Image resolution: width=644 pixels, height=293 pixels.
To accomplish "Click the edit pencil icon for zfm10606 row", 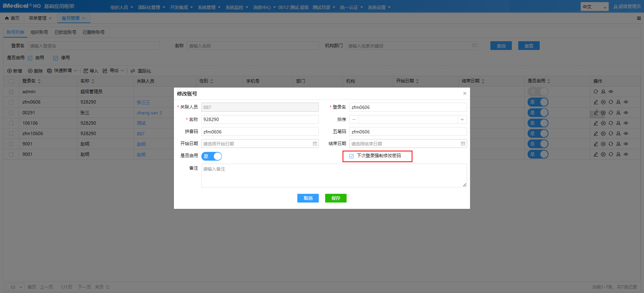I will (596, 133).
